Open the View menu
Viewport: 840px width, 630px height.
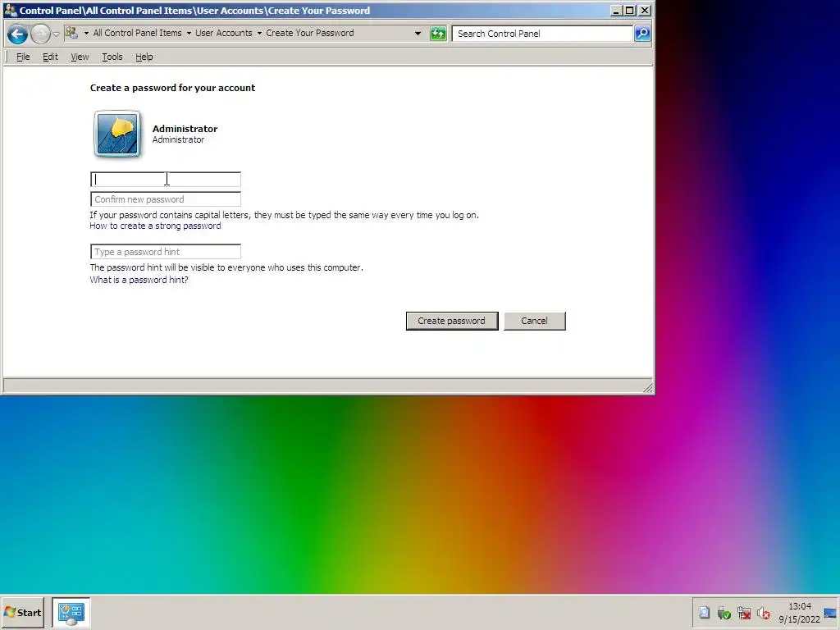(x=80, y=57)
